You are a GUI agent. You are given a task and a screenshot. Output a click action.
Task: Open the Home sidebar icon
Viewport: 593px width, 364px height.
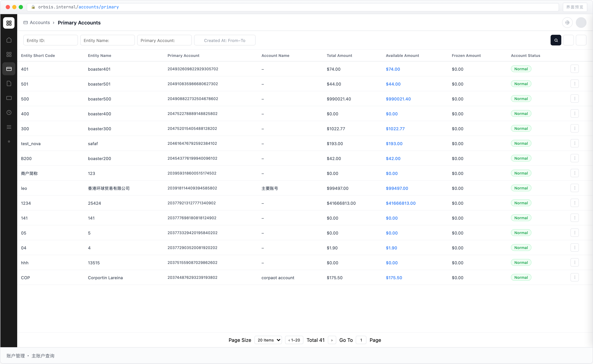9,40
